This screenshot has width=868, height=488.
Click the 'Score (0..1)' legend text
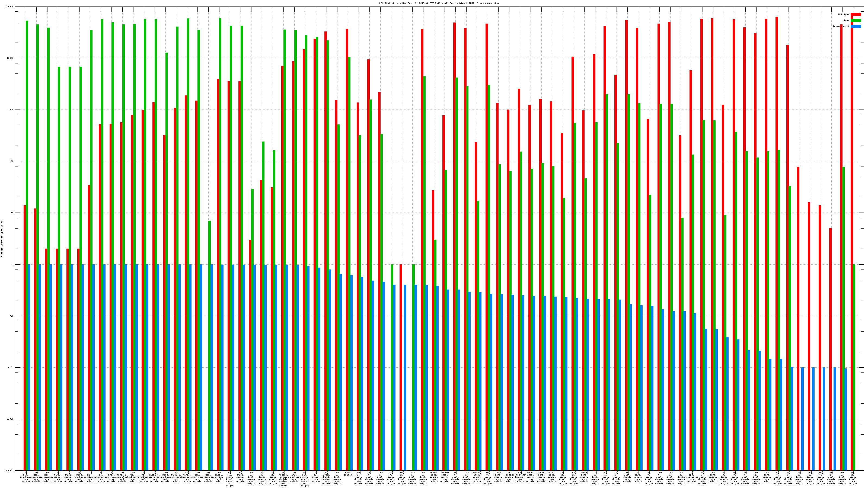click(x=841, y=26)
